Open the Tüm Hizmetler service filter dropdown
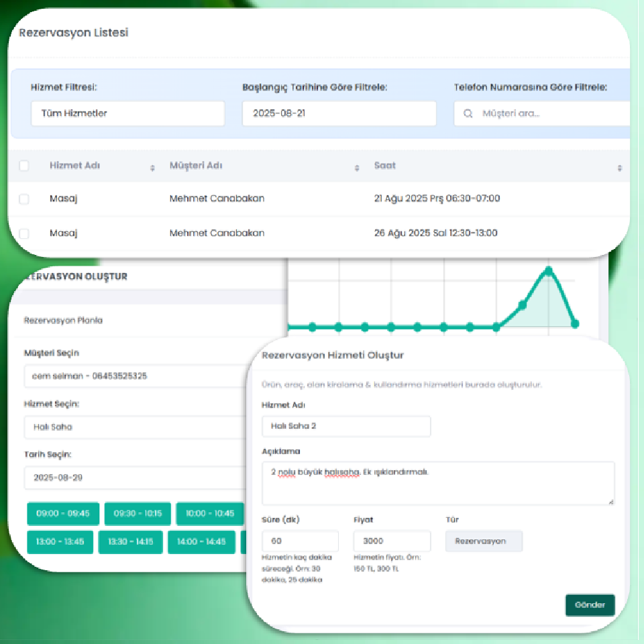 (x=127, y=114)
